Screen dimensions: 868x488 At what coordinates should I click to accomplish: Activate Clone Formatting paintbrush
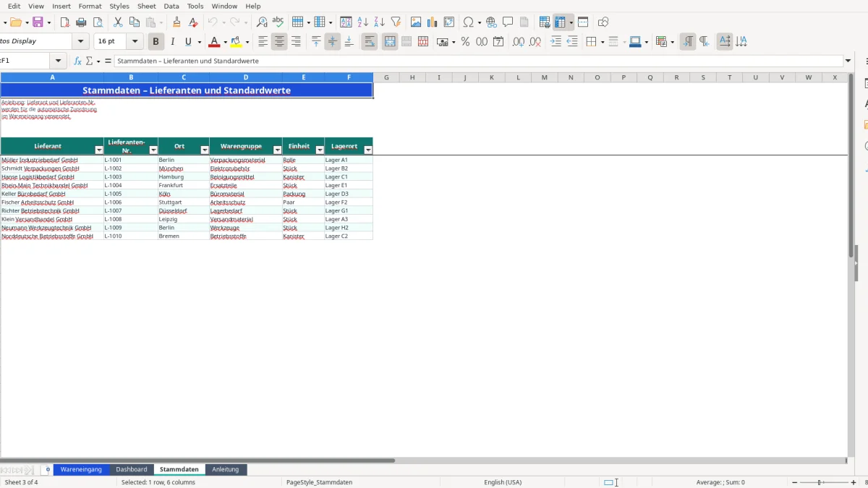176,22
